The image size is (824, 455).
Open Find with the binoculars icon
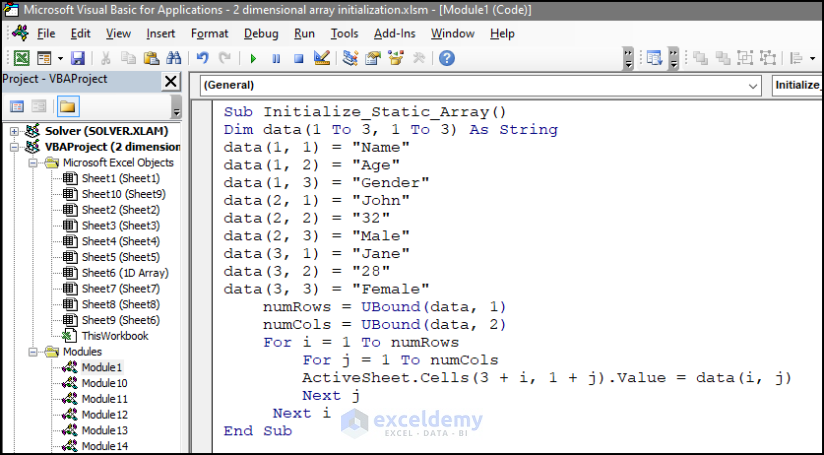[173, 58]
